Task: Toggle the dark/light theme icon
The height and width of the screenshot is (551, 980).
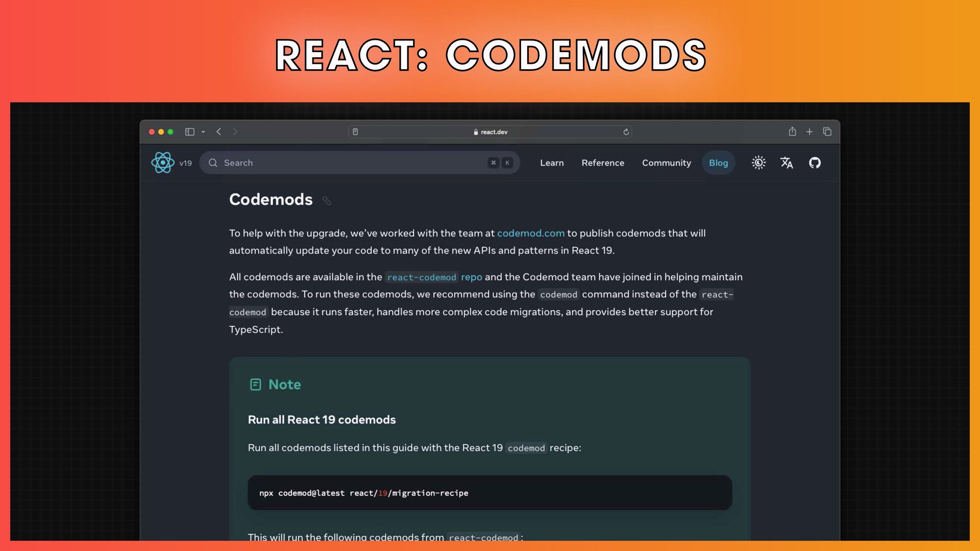Action: point(758,163)
